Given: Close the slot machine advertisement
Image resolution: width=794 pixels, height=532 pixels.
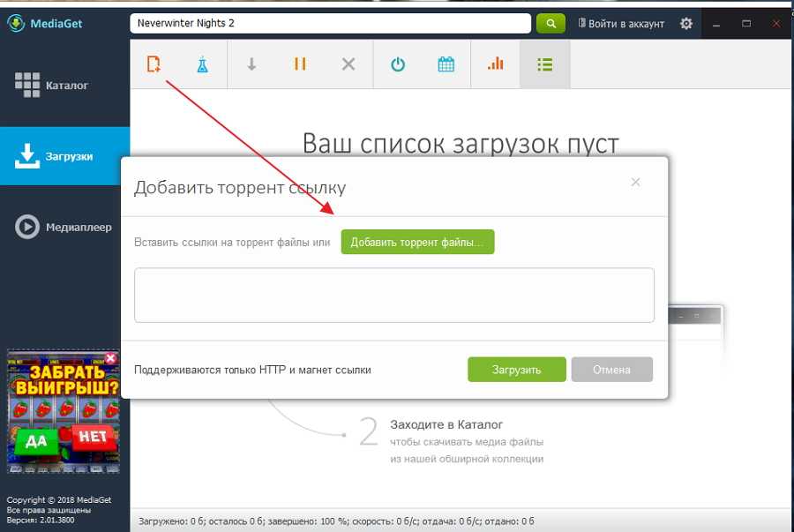Looking at the screenshot, I should pyautogui.click(x=110, y=358).
